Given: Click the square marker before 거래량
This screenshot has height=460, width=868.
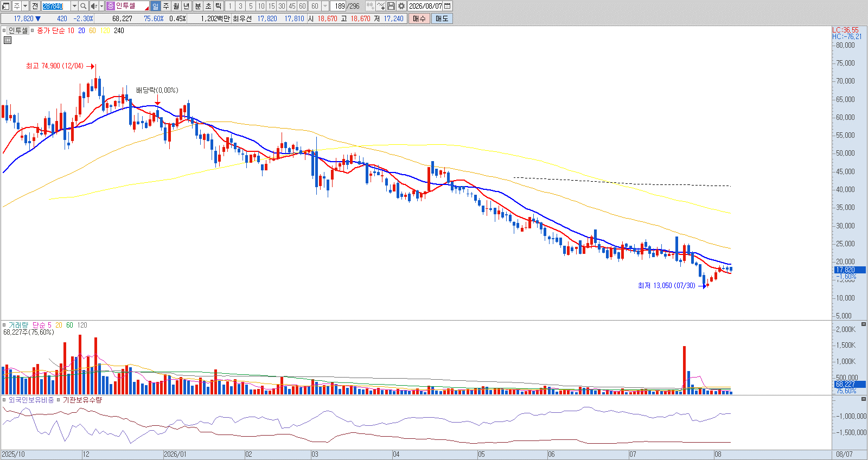Looking at the screenshot, I should (x=4, y=325).
